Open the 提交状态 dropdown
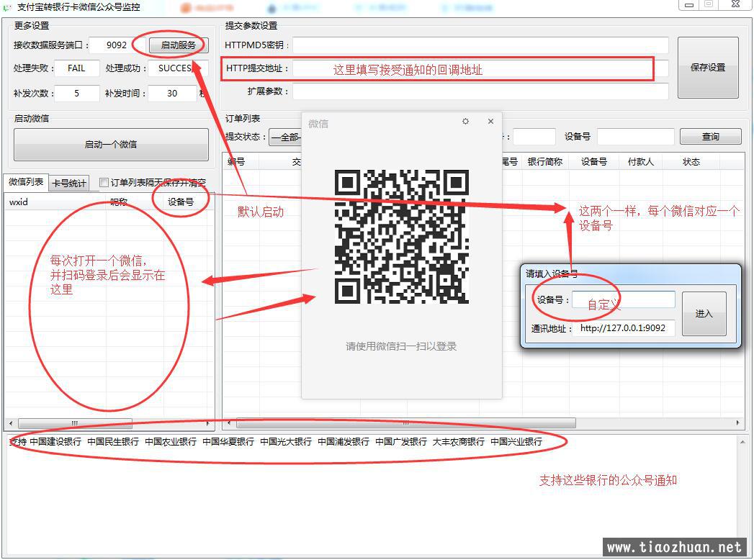754x560 pixels. point(285,137)
